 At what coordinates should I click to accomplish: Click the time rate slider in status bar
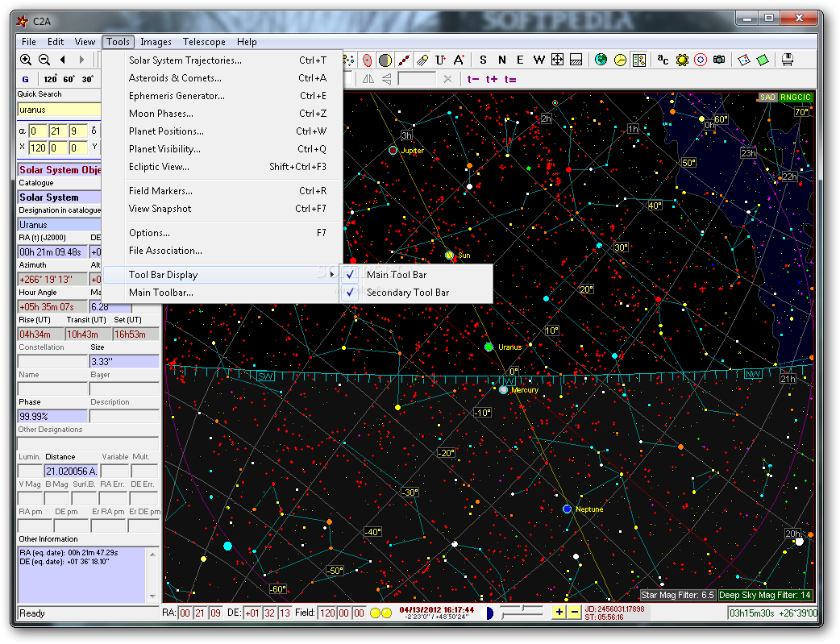pos(522,612)
